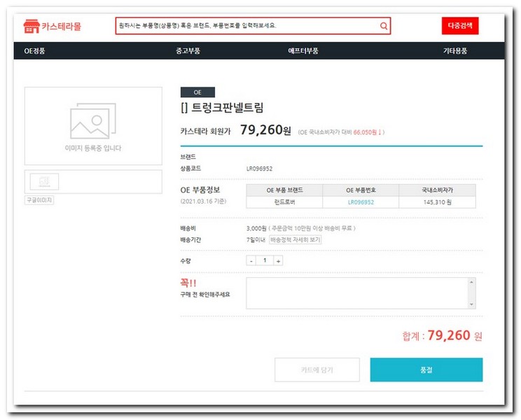Click the blue 품절 button
The image size is (521, 420).
(x=426, y=370)
